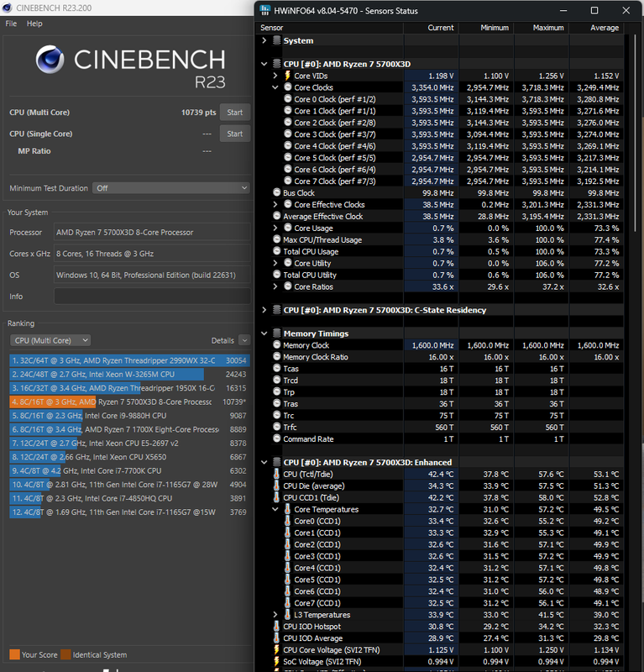Expand the C-State Residency group
644x672 pixels.
tap(264, 310)
